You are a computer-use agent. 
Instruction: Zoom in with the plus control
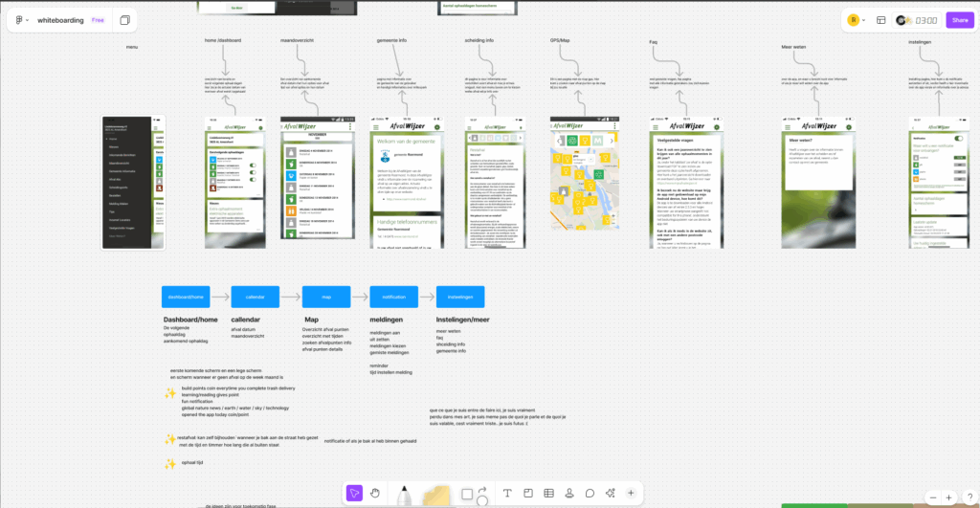coord(948,497)
